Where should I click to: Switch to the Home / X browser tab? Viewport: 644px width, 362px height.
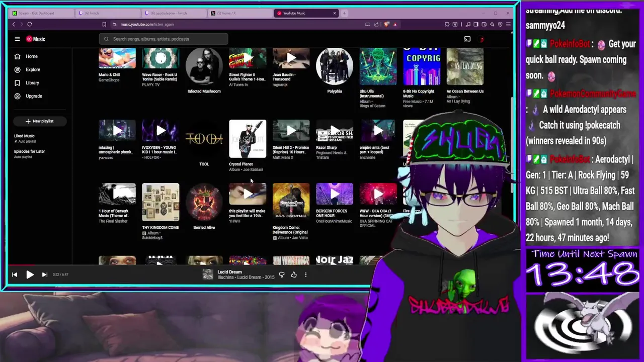pyautogui.click(x=240, y=13)
